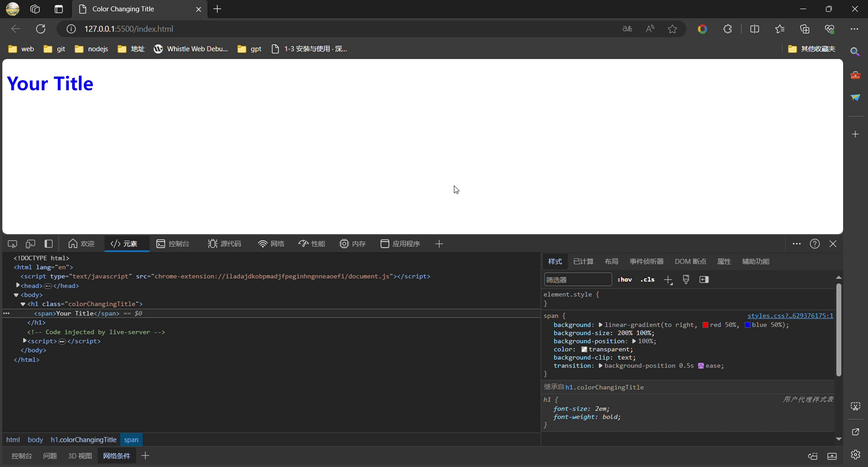Expand the head element in DOM tree
868x467 pixels.
pyautogui.click(x=18, y=286)
